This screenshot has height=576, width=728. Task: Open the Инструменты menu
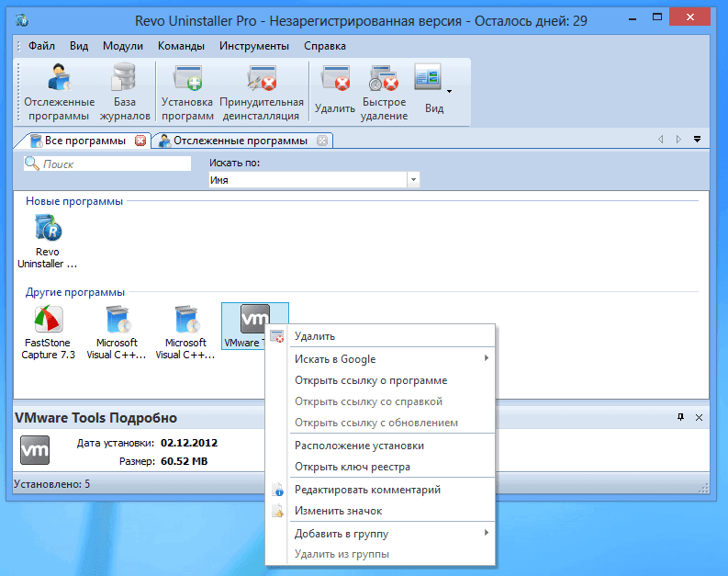tap(254, 46)
